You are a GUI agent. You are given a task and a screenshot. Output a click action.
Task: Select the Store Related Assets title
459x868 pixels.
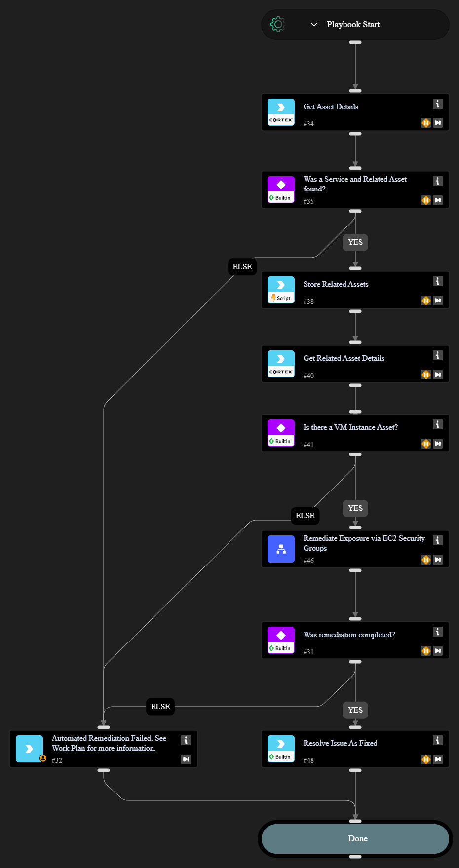336,284
